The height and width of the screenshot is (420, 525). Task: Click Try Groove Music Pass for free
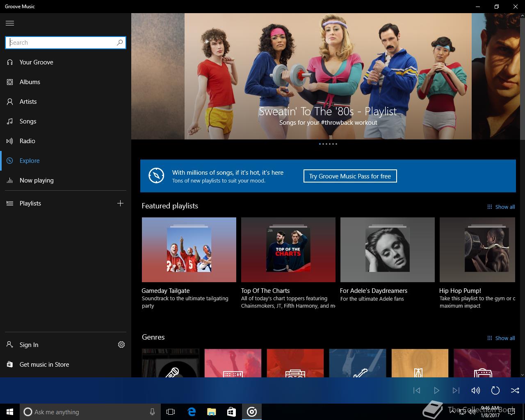pos(350,176)
